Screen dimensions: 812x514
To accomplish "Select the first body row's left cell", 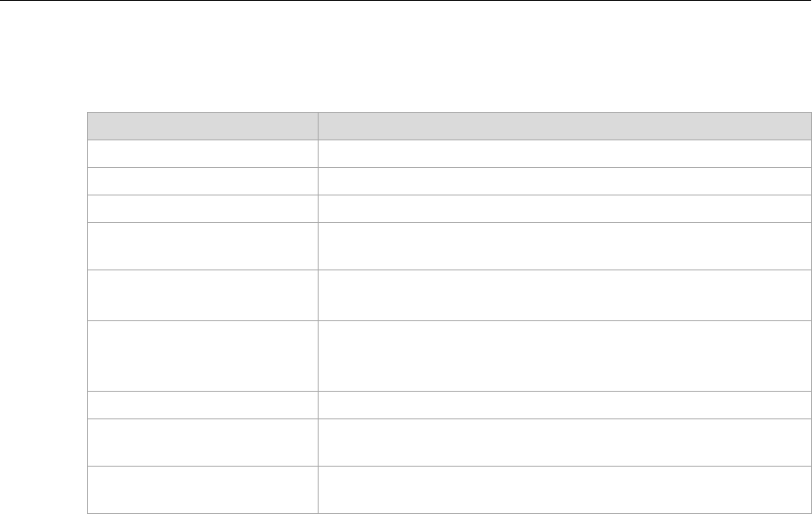I will coord(202,153).
